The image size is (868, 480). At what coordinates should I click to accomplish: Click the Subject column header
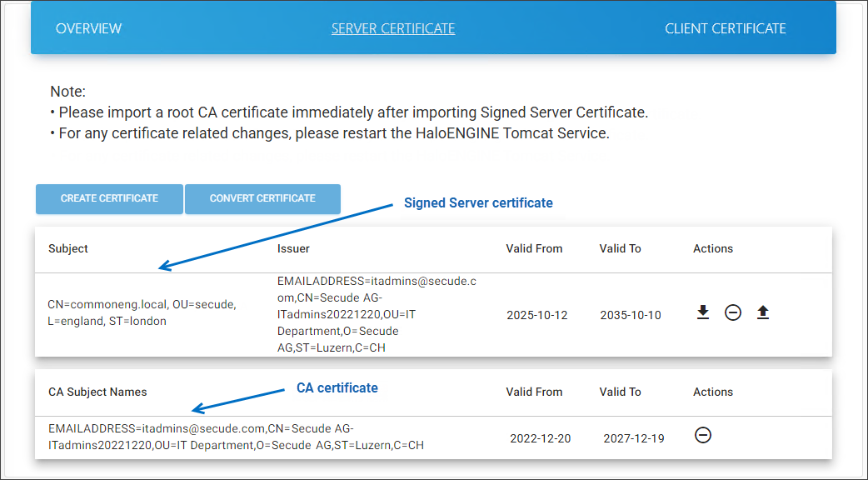[67, 248]
